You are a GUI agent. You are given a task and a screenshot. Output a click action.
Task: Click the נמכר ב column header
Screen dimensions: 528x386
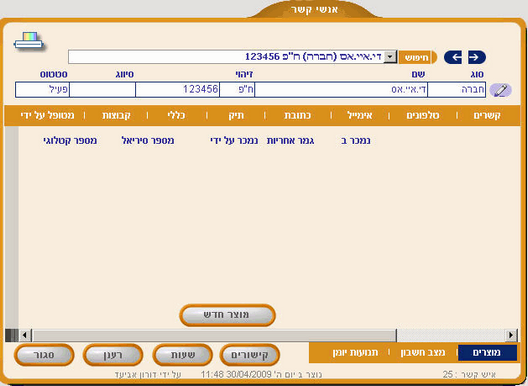[x=356, y=141]
